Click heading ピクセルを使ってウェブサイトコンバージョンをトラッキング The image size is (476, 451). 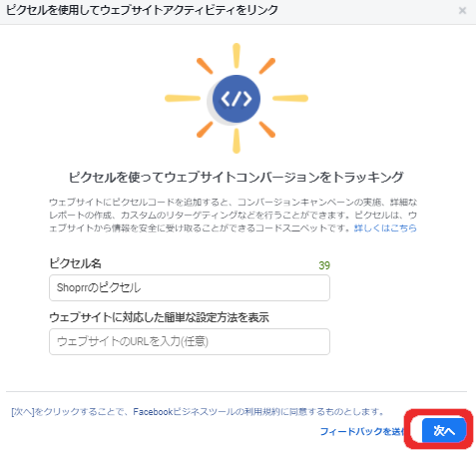(x=237, y=177)
